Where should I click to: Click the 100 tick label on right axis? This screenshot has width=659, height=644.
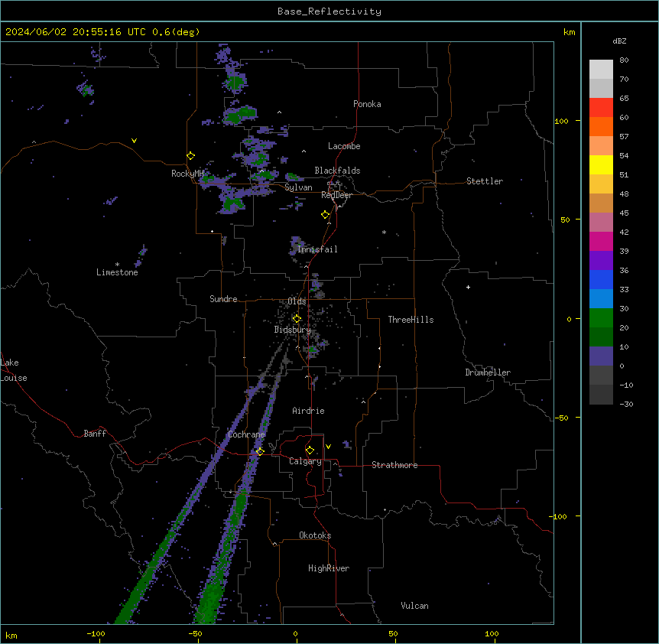561,121
